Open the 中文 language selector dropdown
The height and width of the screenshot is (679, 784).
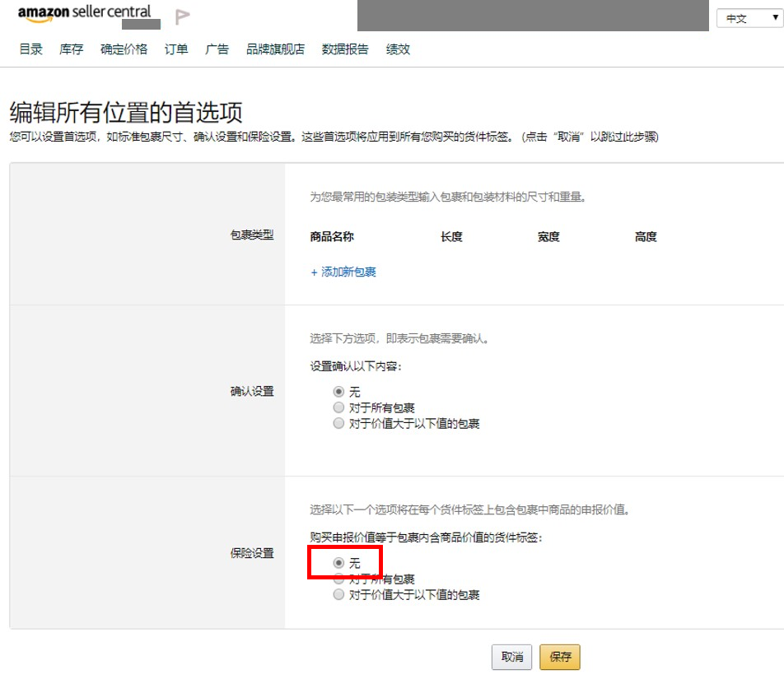tap(748, 18)
